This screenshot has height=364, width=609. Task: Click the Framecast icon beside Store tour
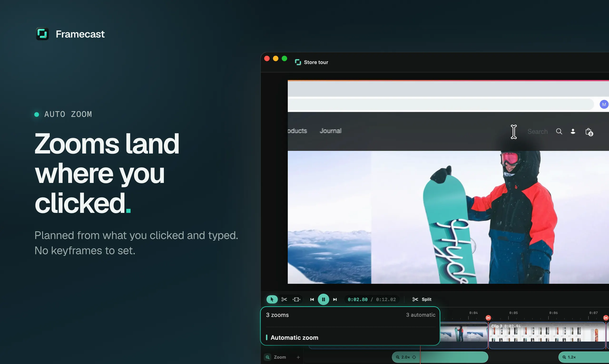[x=298, y=62]
